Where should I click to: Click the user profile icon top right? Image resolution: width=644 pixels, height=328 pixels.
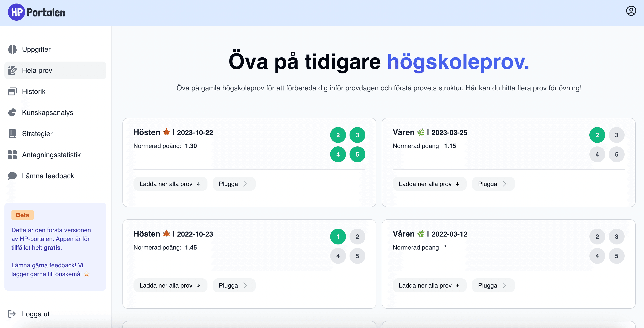[x=631, y=11]
